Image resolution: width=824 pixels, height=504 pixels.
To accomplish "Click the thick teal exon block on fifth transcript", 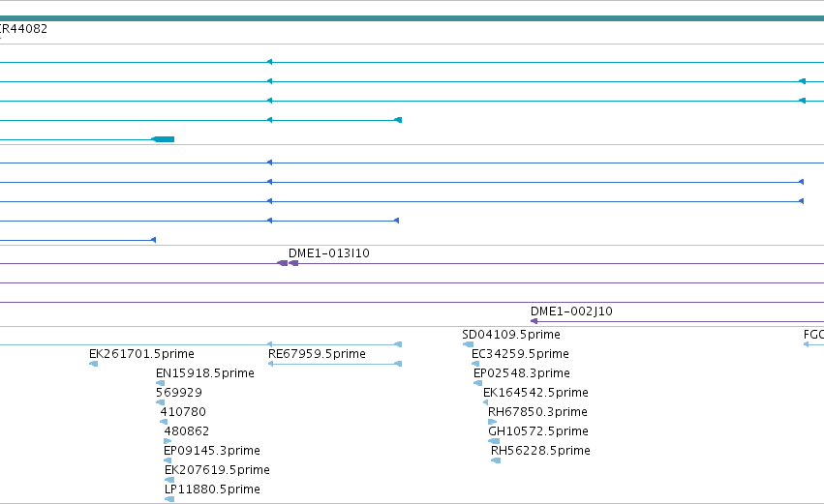I will point(163,139).
